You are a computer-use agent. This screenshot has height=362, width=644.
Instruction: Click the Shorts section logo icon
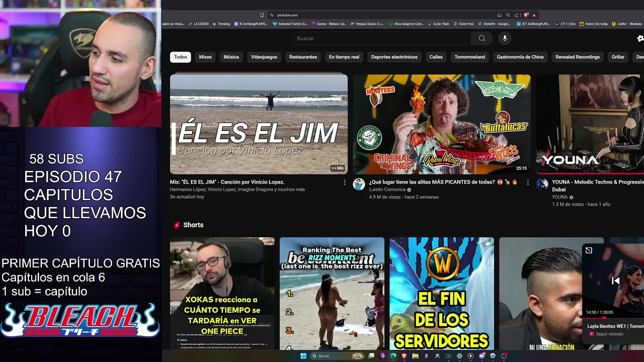(x=177, y=225)
